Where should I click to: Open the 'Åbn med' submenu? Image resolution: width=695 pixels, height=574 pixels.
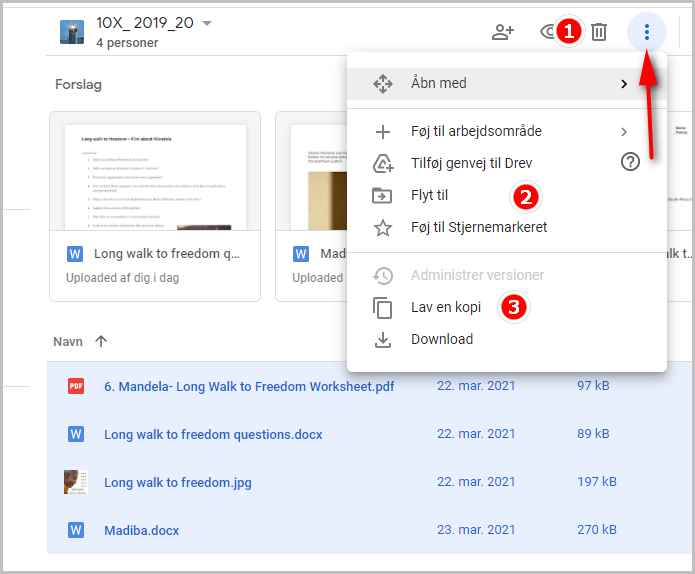pos(507,83)
